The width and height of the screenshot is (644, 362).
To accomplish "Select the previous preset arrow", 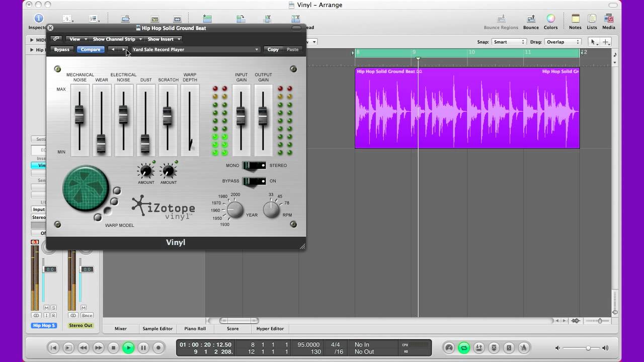I will [x=113, y=49].
